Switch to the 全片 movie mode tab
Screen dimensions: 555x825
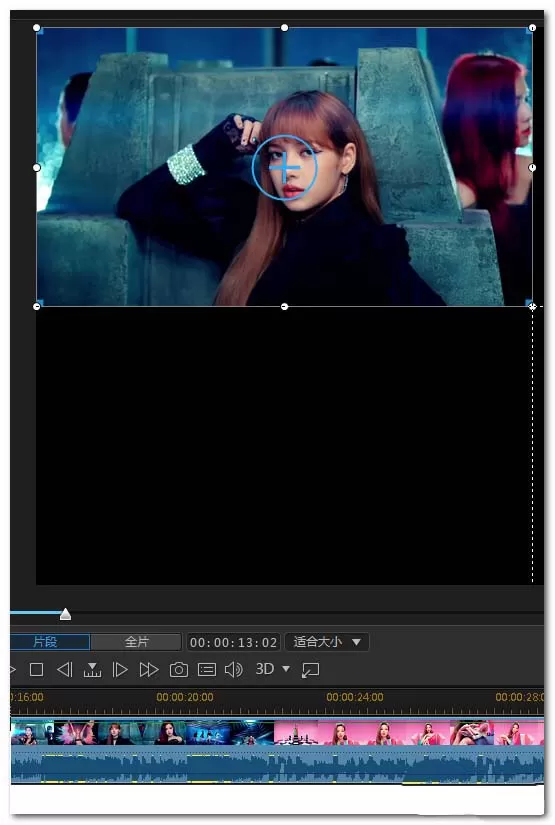tap(136, 642)
